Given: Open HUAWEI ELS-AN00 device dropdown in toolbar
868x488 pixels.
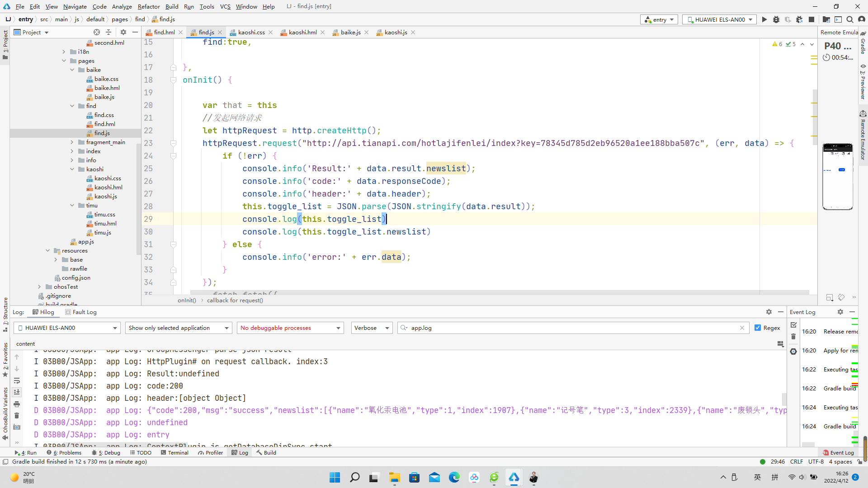Looking at the screenshot, I should click(719, 19).
